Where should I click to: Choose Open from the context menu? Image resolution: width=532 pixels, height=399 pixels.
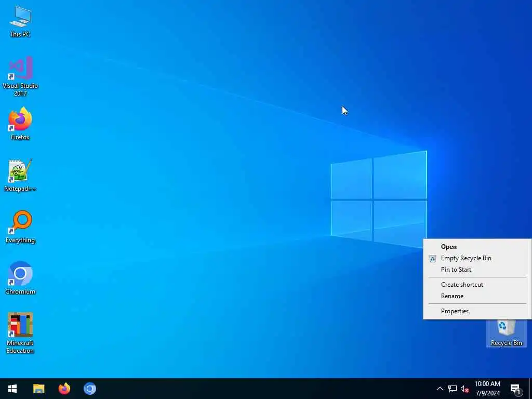pos(477,247)
